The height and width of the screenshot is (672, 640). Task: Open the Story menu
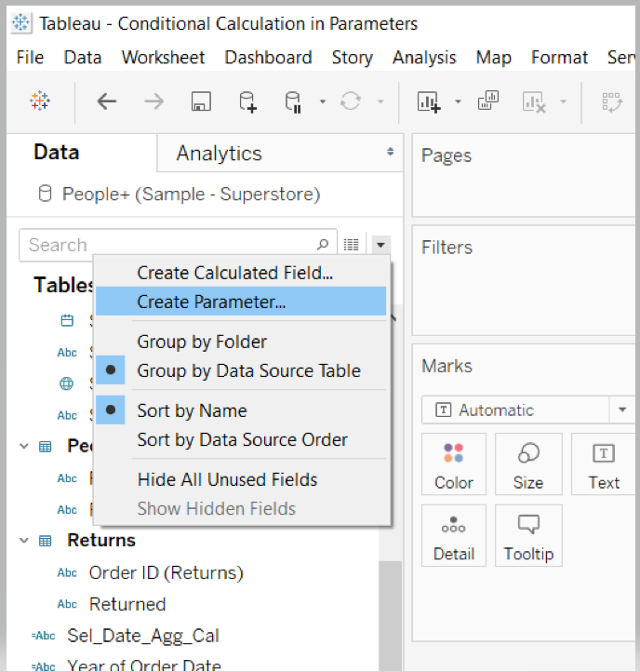coord(353,58)
